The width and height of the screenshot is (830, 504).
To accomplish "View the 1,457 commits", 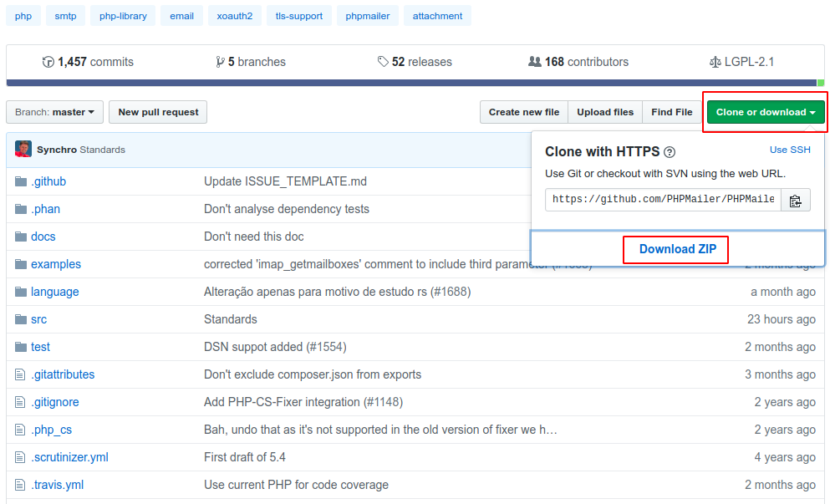I will point(88,62).
